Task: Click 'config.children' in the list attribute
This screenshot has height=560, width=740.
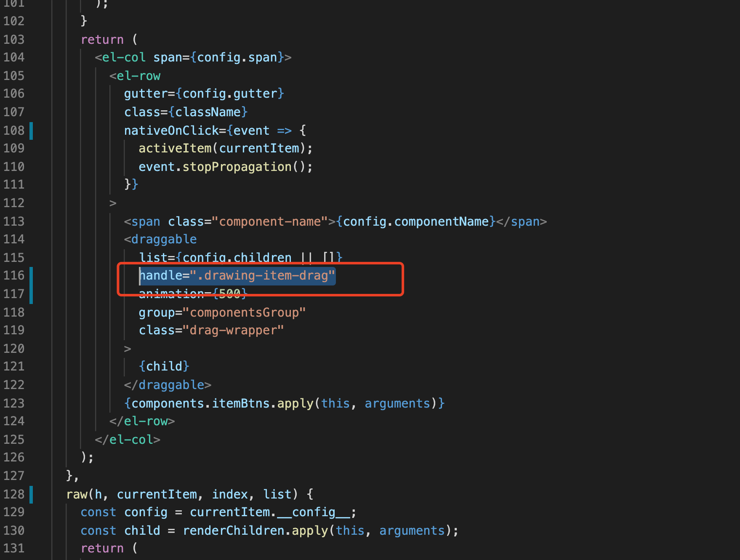Action: tap(237, 258)
